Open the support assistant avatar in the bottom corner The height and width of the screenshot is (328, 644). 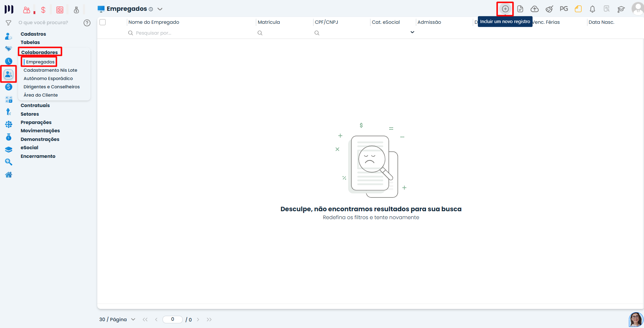pyautogui.click(x=636, y=319)
